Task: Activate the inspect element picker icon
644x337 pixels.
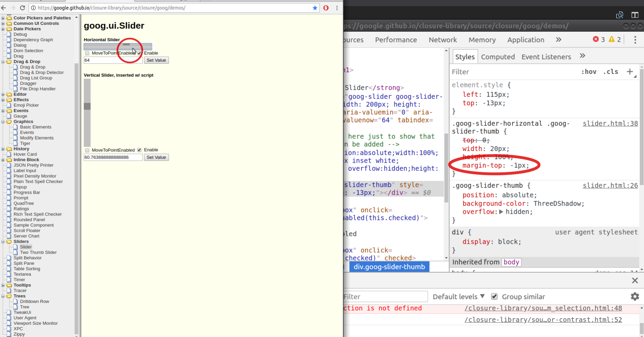Action: pyautogui.click(x=620, y=15)
